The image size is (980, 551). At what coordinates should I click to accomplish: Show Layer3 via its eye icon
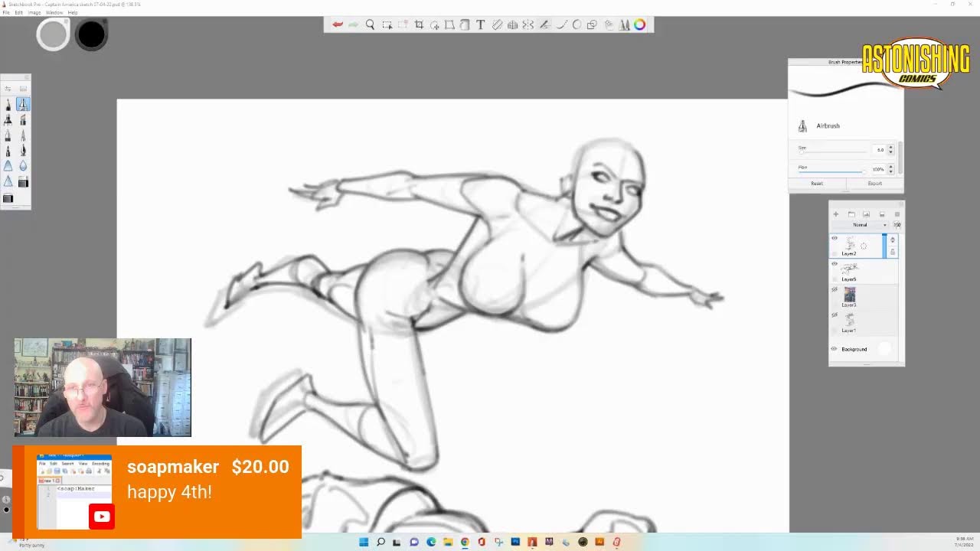pos(835,289)
